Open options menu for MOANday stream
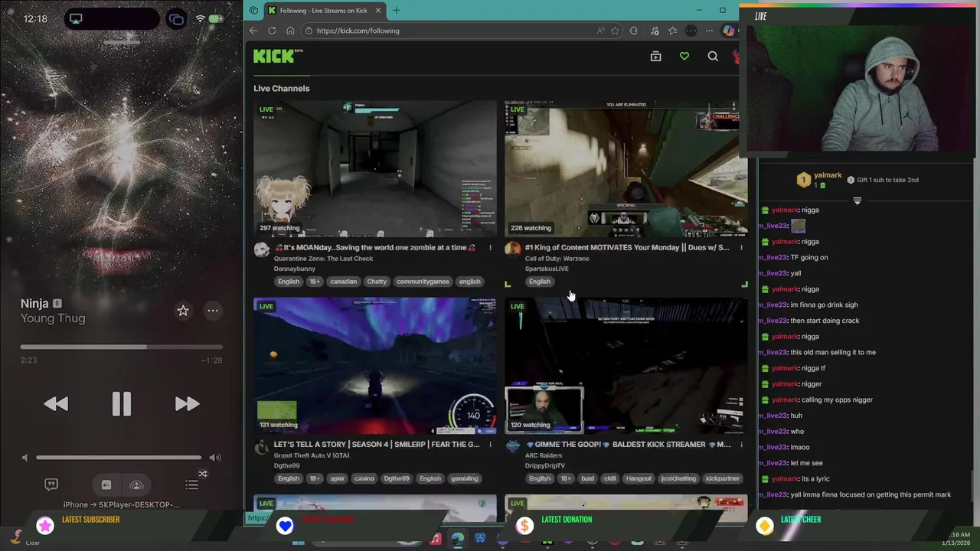Viewport: 980px width, 551px height. coord(490,248)
